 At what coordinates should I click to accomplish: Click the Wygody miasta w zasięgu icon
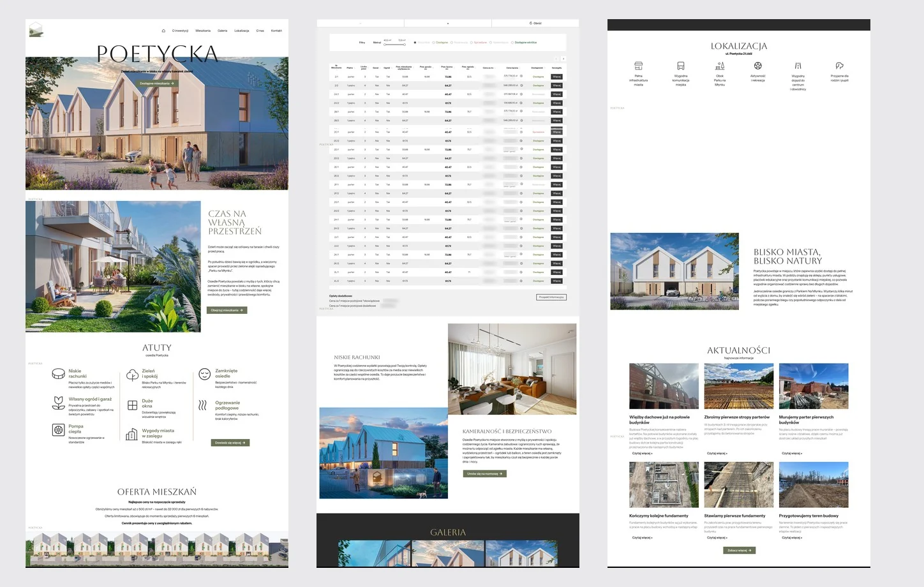131,435
